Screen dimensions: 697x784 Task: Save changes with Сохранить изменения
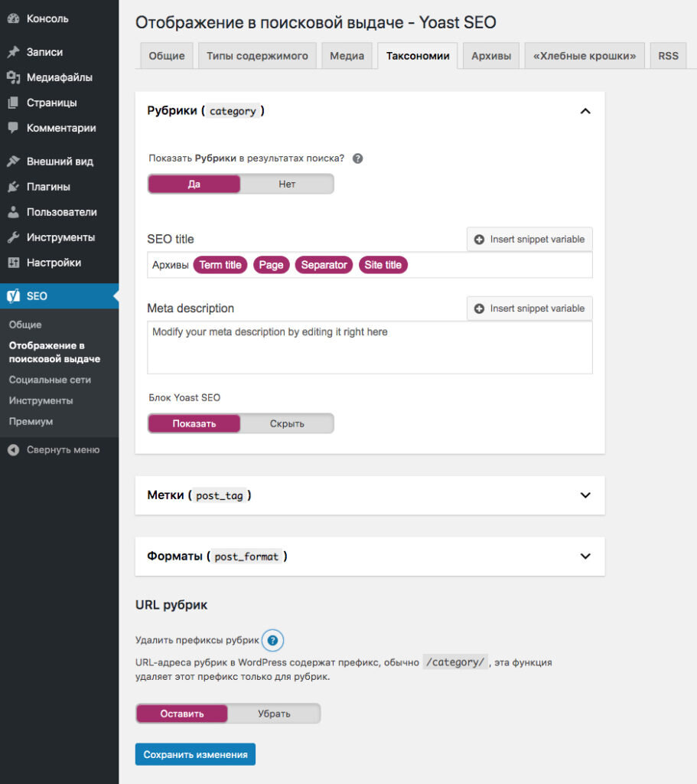(x=195, y=754)
